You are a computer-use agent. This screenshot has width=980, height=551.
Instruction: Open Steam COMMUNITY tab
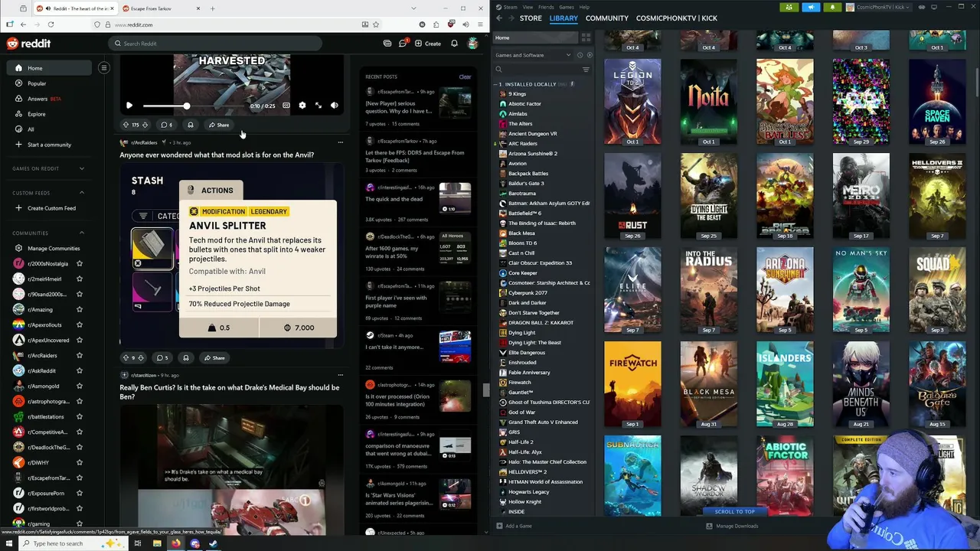tap(606, 18)
